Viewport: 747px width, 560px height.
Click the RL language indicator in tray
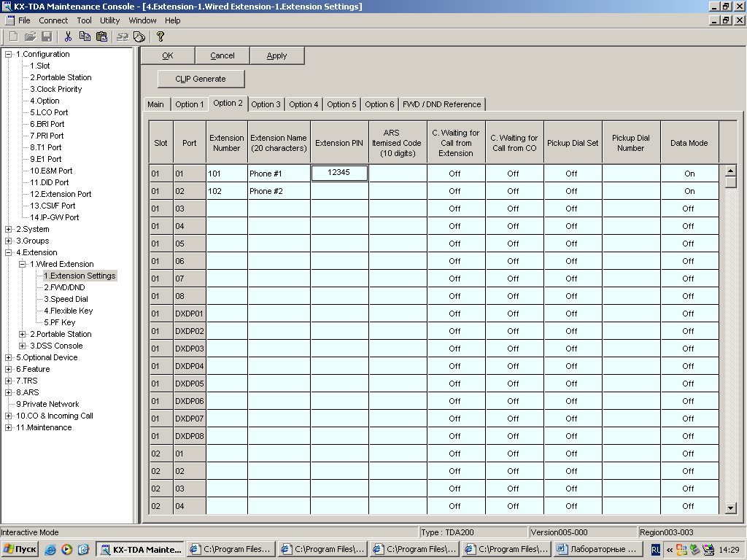tap(656, 550)
